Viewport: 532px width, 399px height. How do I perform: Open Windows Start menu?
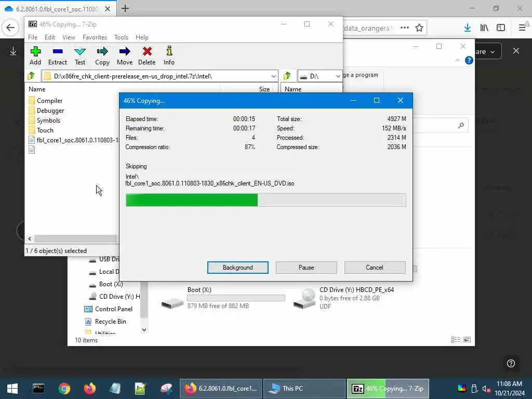point(12,389)
